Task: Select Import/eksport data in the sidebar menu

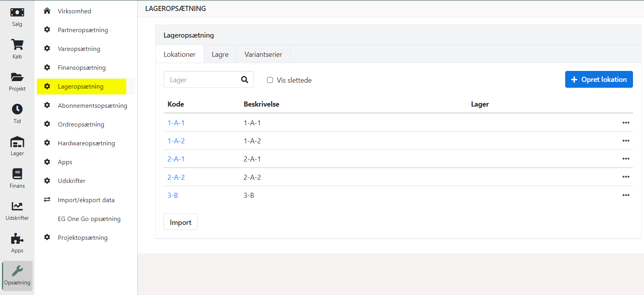Action: click(x=86, y=200)
